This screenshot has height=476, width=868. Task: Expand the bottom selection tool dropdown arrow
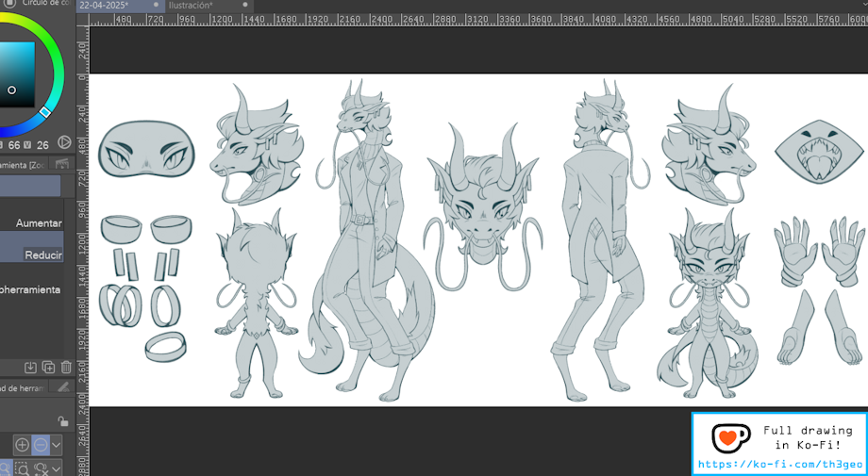57,468
